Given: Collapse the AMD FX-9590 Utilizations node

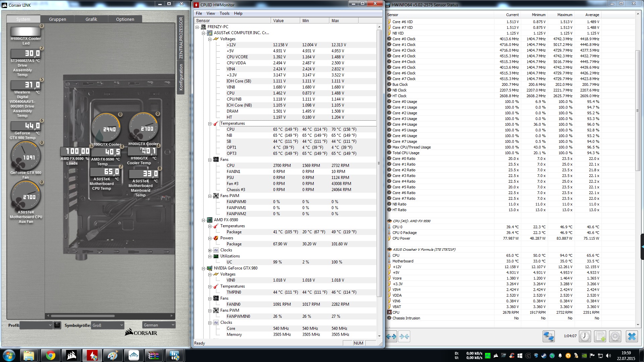Looking at the screenshot, I should click(x=210, y=256).
